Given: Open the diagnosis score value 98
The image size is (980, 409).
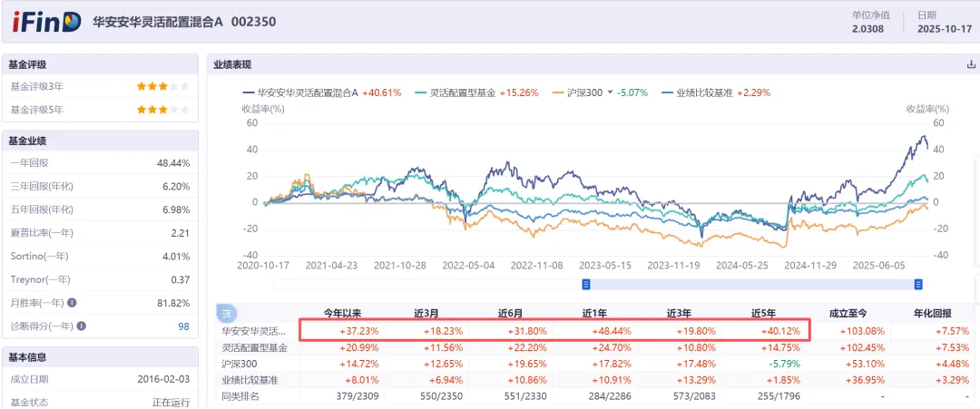Looking at the screenshot, I should pos(183,326).
